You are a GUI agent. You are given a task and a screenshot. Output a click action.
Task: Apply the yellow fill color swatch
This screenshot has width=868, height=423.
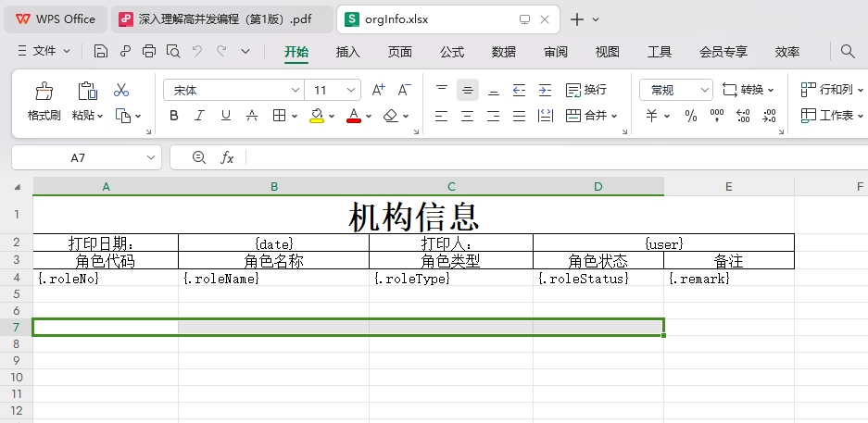(317, 116)
